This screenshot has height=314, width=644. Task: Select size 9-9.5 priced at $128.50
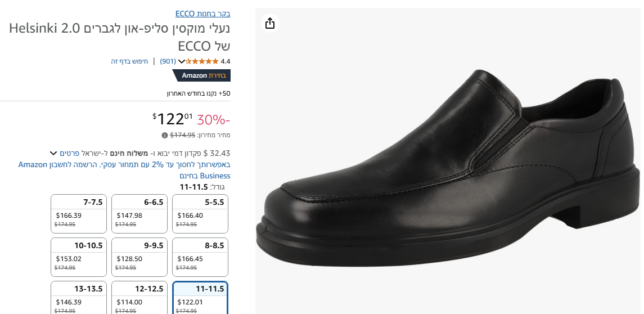[139, 257]
